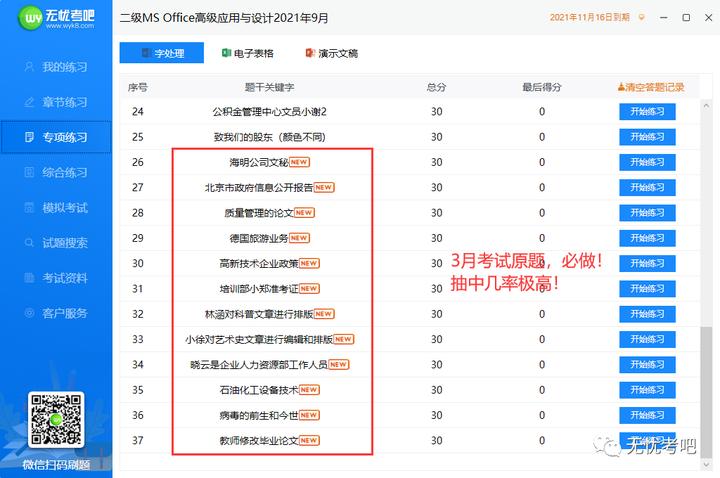Click the scrollbar up arrow

(706, 106)
